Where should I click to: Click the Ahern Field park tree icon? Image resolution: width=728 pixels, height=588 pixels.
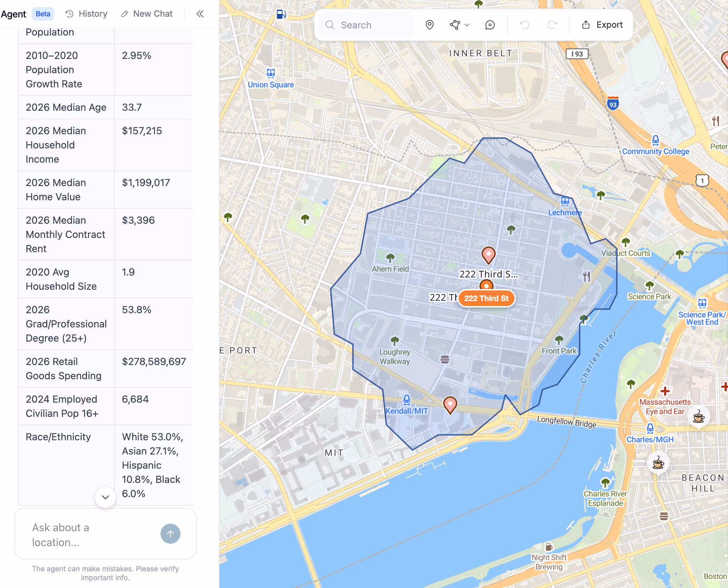(390, 258)
